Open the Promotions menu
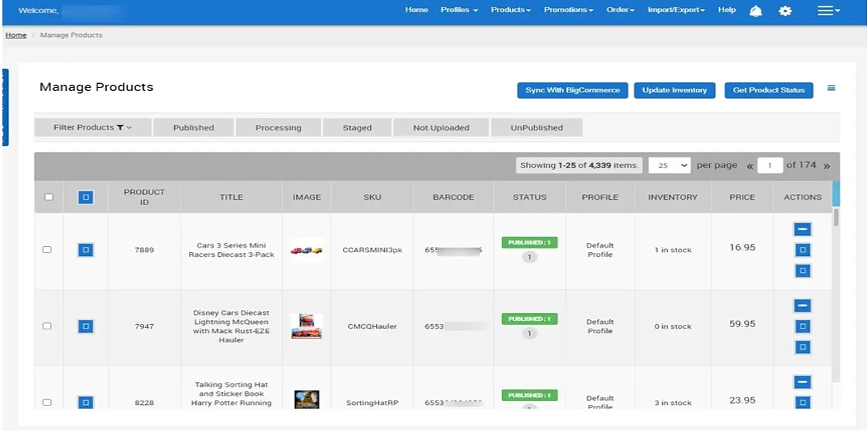Image resolution: width=868 pixels, height=434 pixels. (567, 10)
